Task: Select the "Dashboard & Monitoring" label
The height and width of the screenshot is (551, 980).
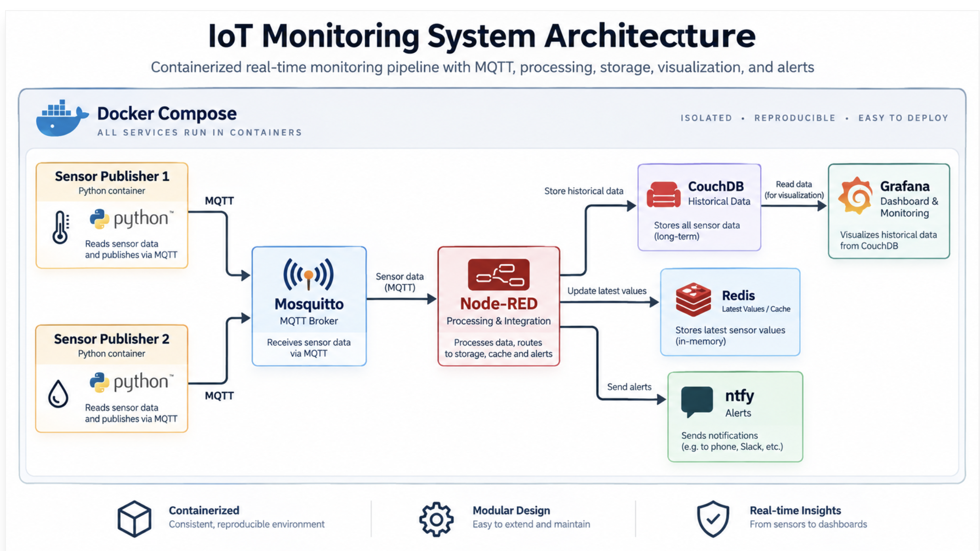Action: pos(909,207)
